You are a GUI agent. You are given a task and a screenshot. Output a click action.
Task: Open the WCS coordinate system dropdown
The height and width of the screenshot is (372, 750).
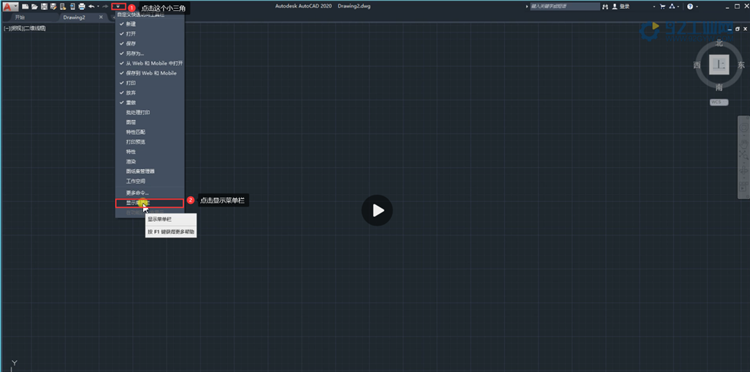(719, 102)
